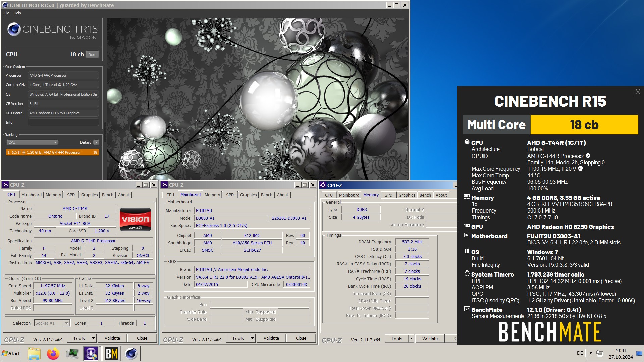
Task: Click the BENCHMATE logo at panel bottom
Action: coord(550,332)
